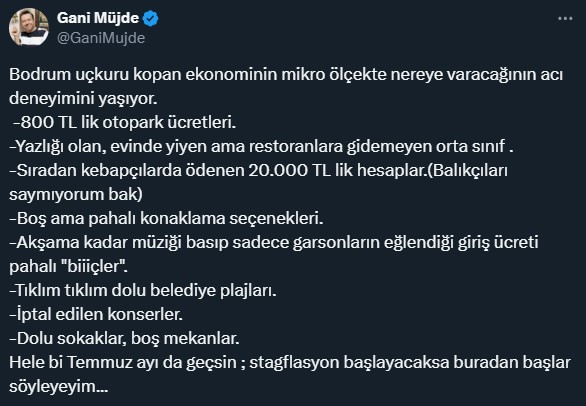
Task: Click the final word "söyleyeyim..."
Action: click(x=59, y=386)
